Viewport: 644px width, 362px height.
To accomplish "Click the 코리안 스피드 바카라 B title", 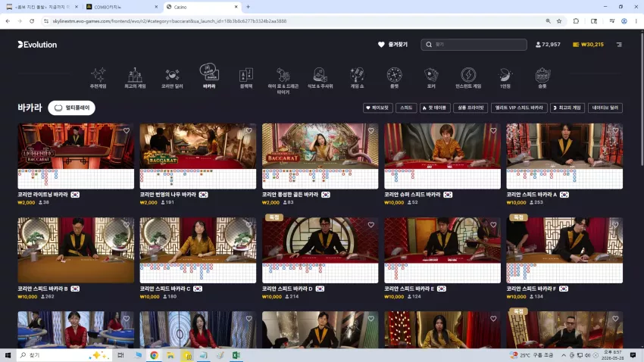I will click(x=42, y=289).
